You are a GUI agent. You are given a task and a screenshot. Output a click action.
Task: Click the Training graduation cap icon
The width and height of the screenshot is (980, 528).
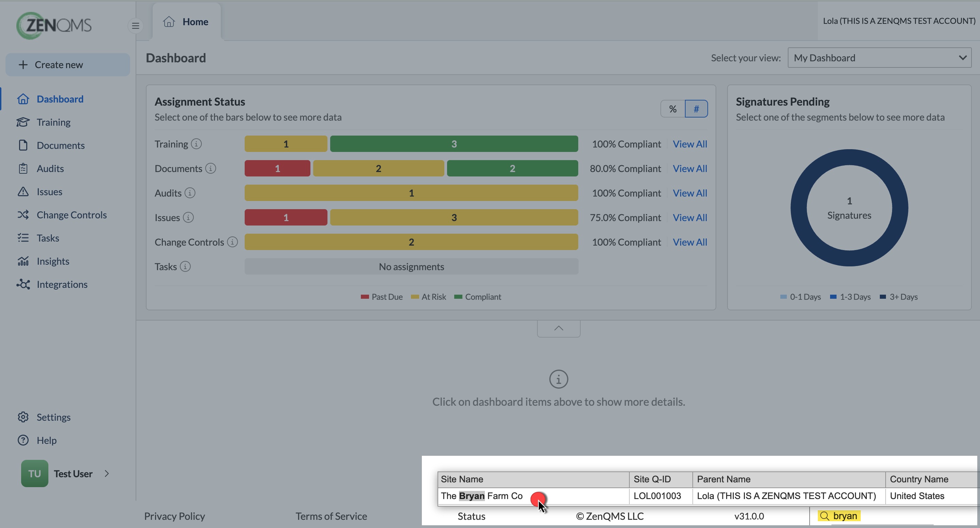pos(23,122)
